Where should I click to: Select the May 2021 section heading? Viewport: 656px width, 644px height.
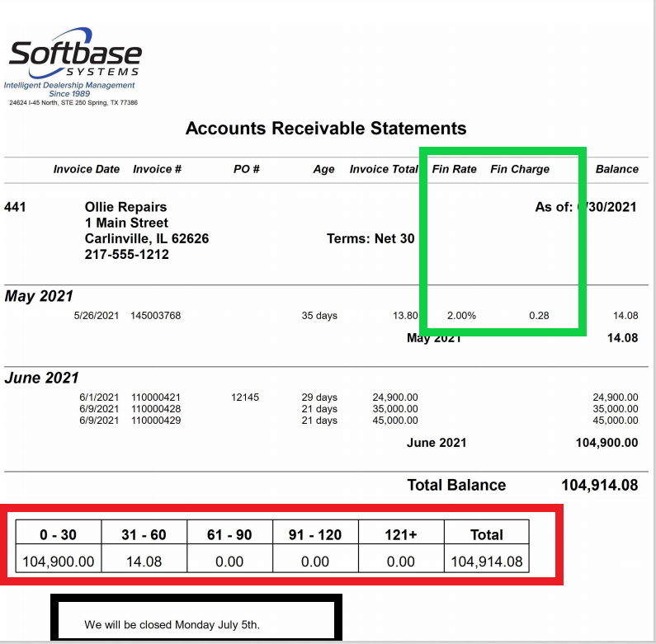click(x=39, y=296)
